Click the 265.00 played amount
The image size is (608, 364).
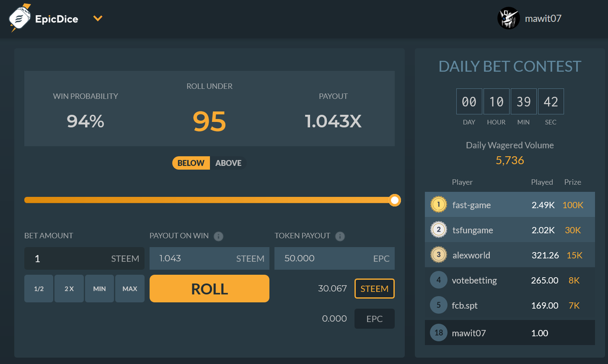pyautogui.click(x=545, y=280)
